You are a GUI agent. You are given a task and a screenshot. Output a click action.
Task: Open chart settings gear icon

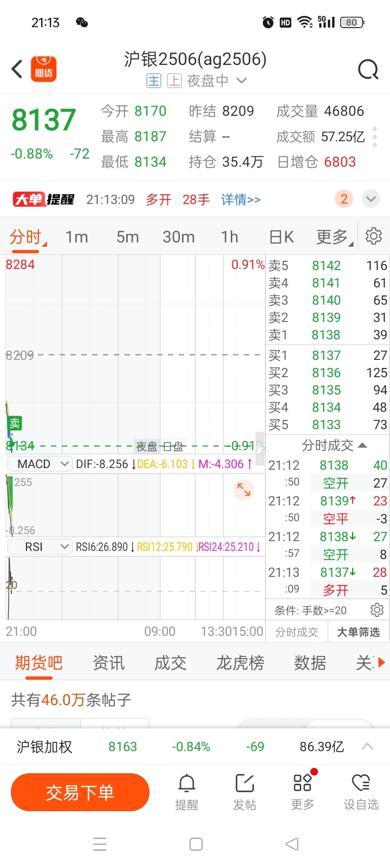(374, 236)
